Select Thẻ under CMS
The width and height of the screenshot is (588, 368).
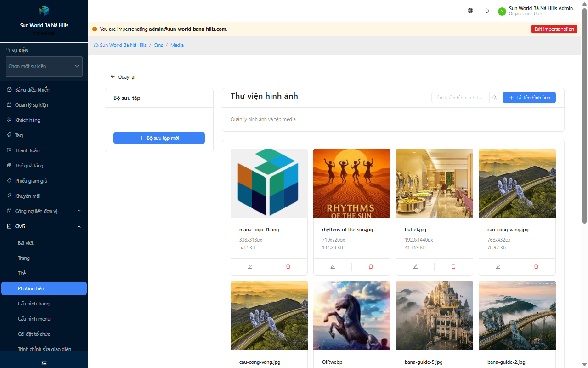coord(44,273)
